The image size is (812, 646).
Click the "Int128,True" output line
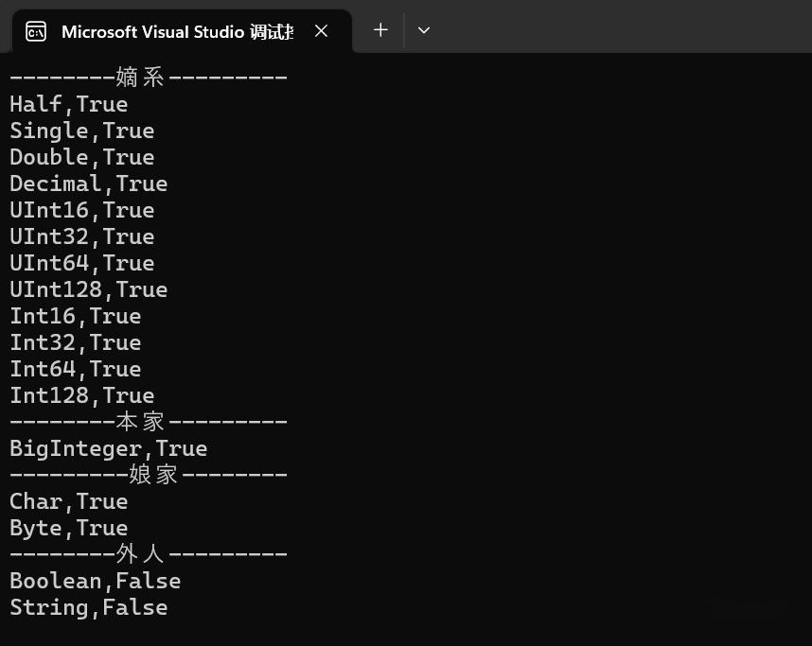(81, 395)
